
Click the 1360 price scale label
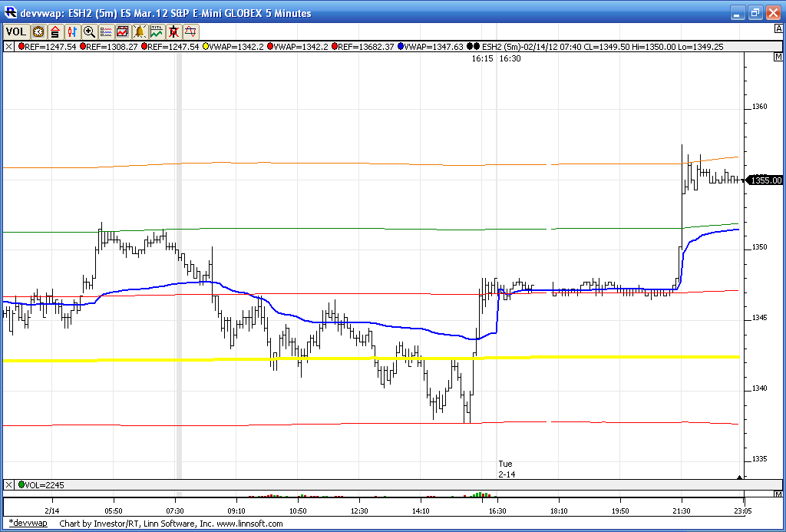tap(759, 107)
